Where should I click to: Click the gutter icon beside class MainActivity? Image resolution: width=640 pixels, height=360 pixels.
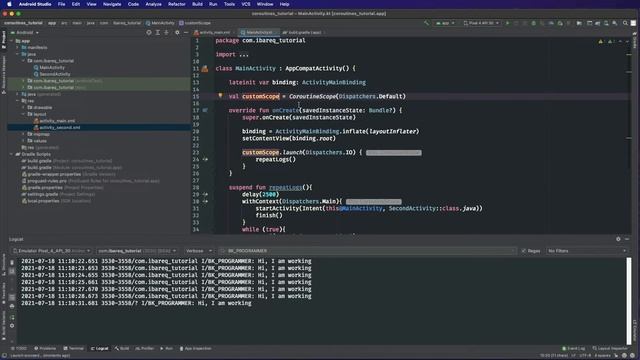pos(205,69)
